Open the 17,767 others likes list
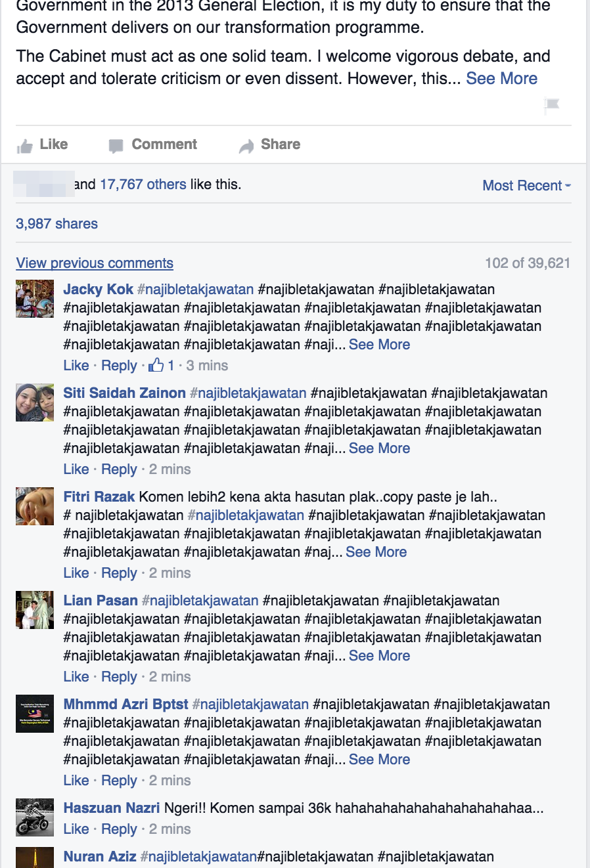The width and height of the screenshot is (590, 868). [143, 184]
